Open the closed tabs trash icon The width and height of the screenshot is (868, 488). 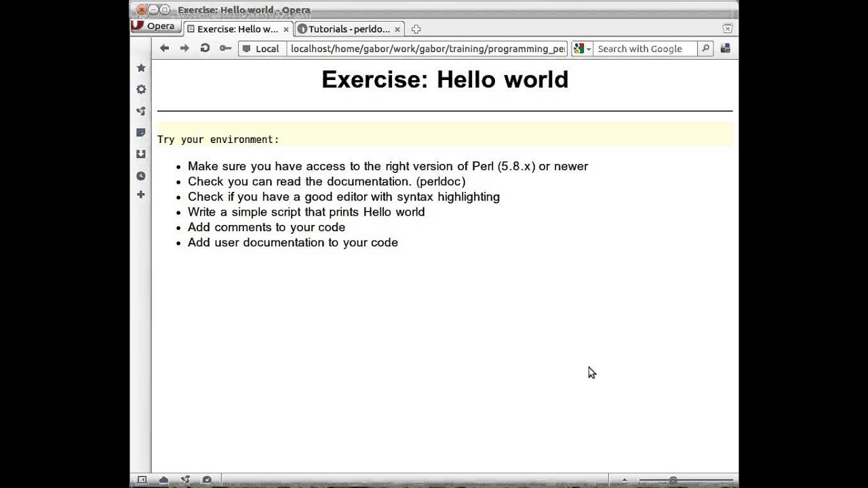[727, 28]
